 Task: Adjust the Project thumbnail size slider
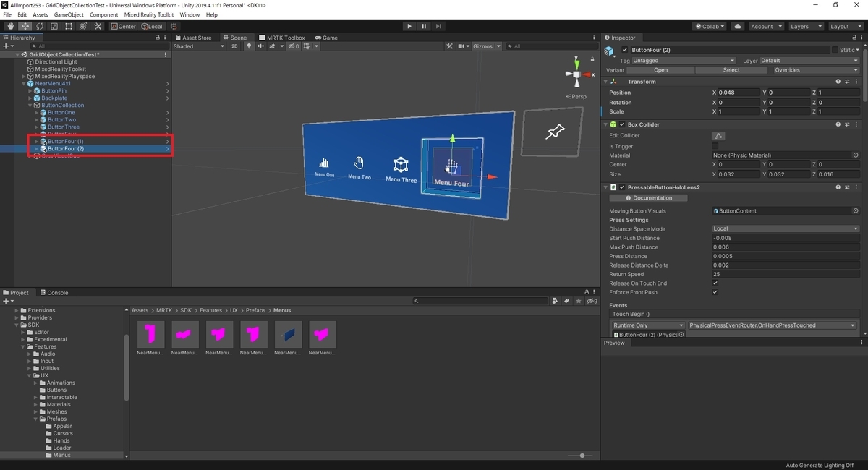coord(581,456)
